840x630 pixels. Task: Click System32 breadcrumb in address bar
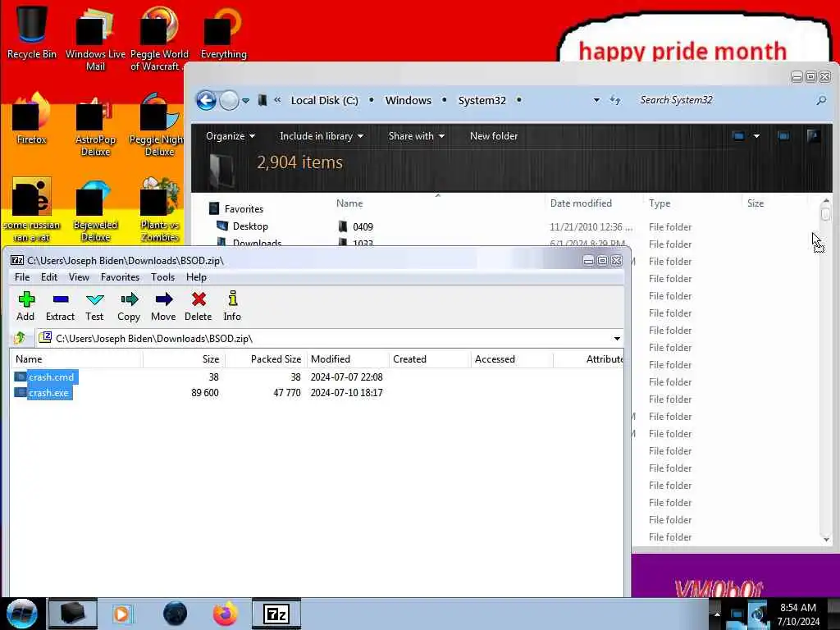click(x=482, y=100)
